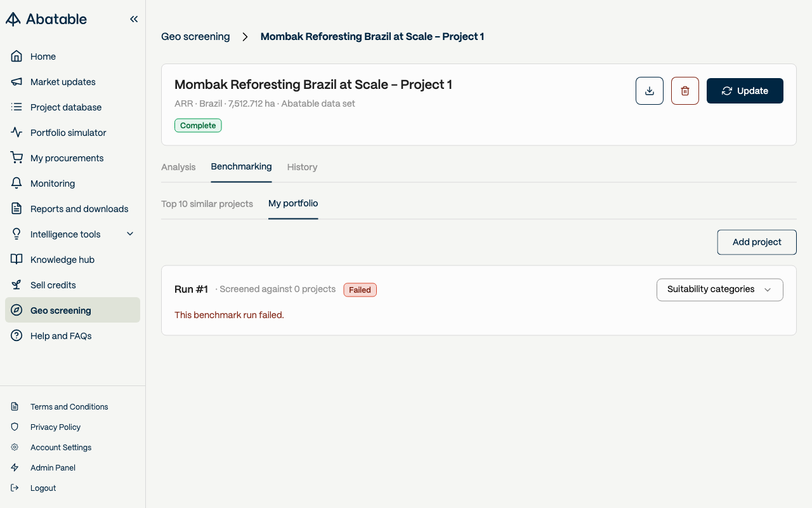Click the Project database list icon
The width and height of the screenshot is (812, 508).
point(17,107)
